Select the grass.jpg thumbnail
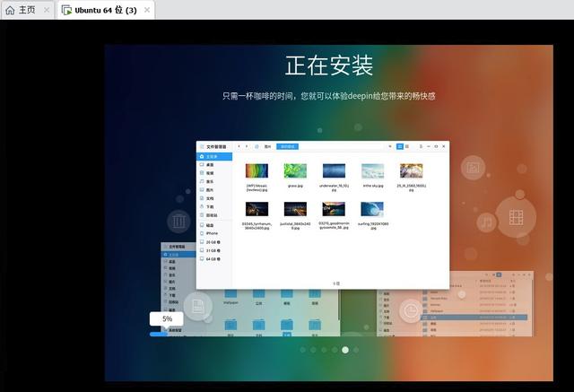 coord(295,171)
